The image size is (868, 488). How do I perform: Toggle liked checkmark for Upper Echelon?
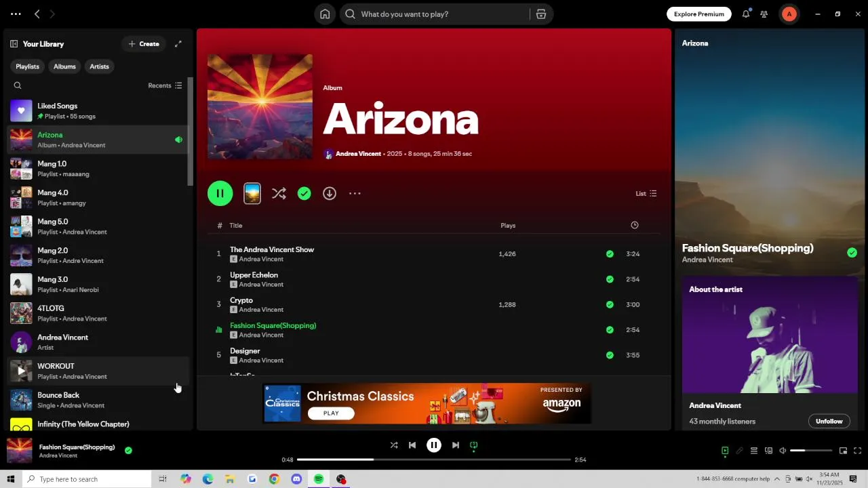[x=610, y=279]
